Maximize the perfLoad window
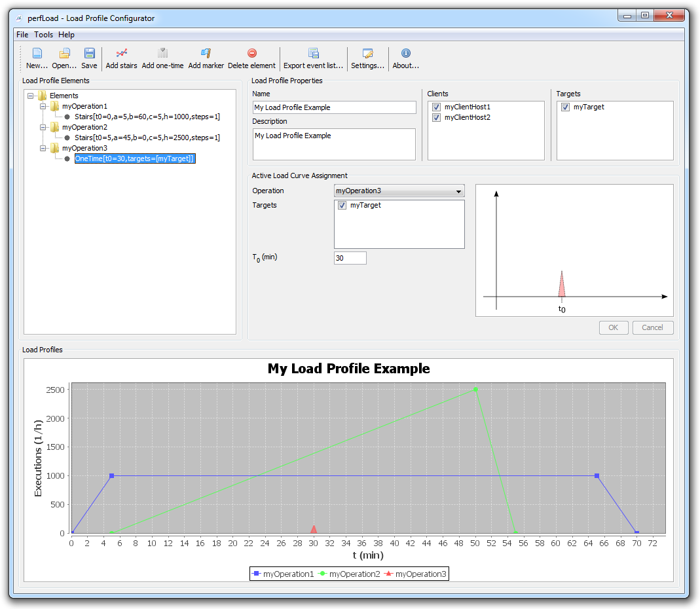This screenshot has height=609, width=700. (x=644, y=16)
